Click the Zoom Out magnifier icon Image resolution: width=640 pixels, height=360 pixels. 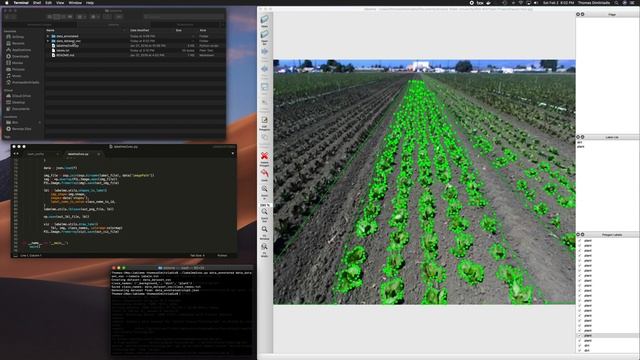264,213
